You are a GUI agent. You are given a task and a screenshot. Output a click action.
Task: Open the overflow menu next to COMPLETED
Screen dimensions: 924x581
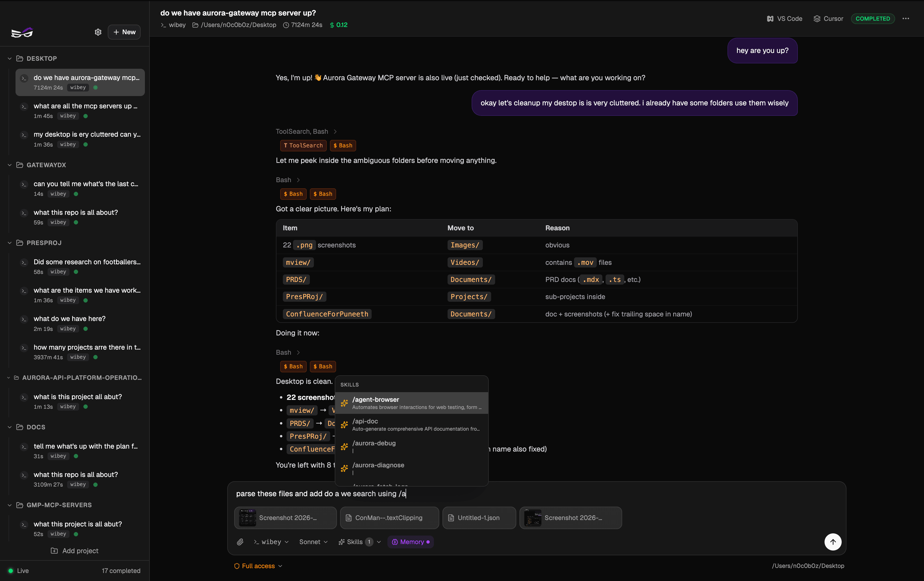tap(906, 18)
